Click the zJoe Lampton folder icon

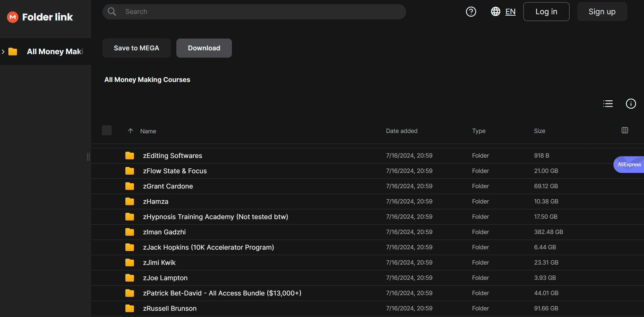pyautogui.click(x=129, y=278)
